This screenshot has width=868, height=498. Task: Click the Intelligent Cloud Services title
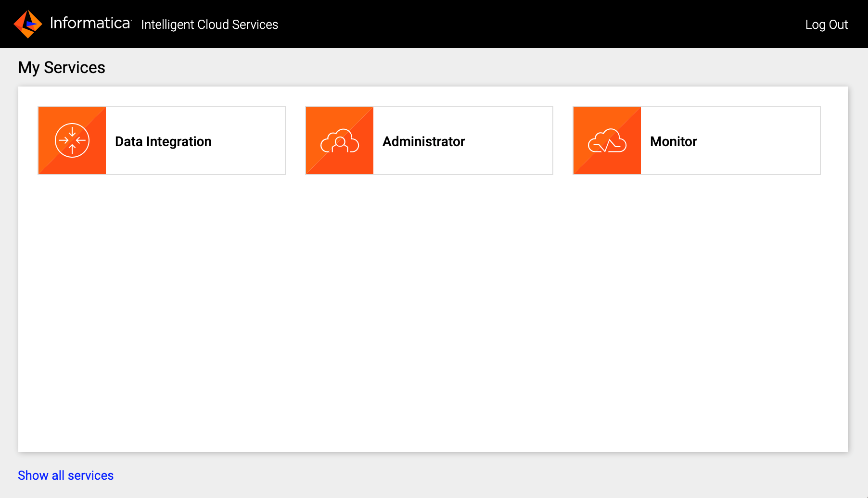(x=209, y=25)
